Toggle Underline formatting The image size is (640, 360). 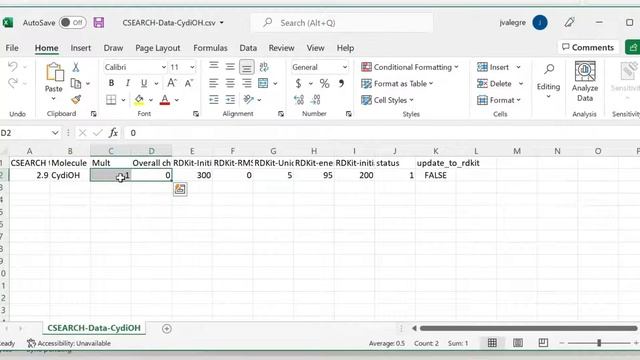[x=144, y=83]
